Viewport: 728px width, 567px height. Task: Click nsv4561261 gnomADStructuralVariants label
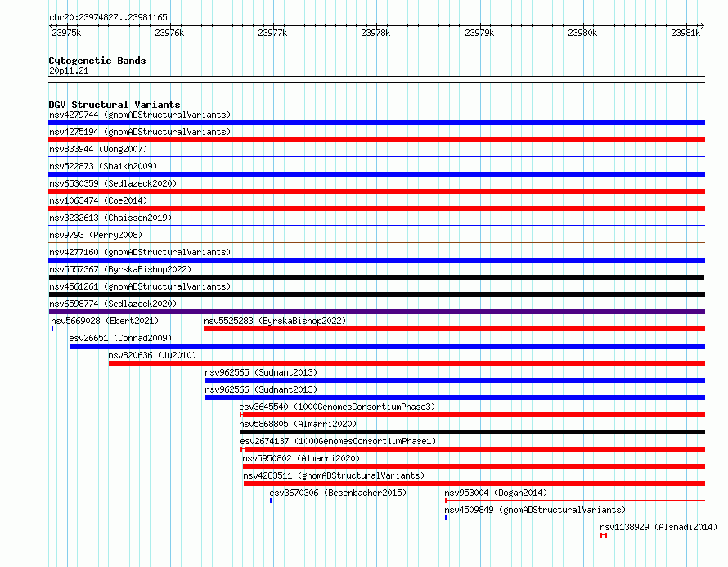coord(140,286)
